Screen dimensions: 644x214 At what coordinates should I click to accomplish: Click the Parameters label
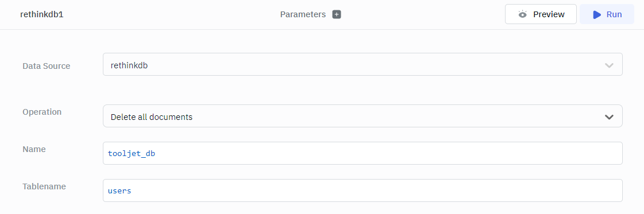click(x=303, y=14)
